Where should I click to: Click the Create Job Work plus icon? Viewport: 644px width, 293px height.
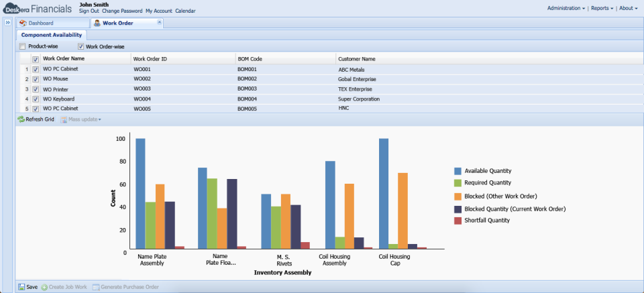click(44, 287)
